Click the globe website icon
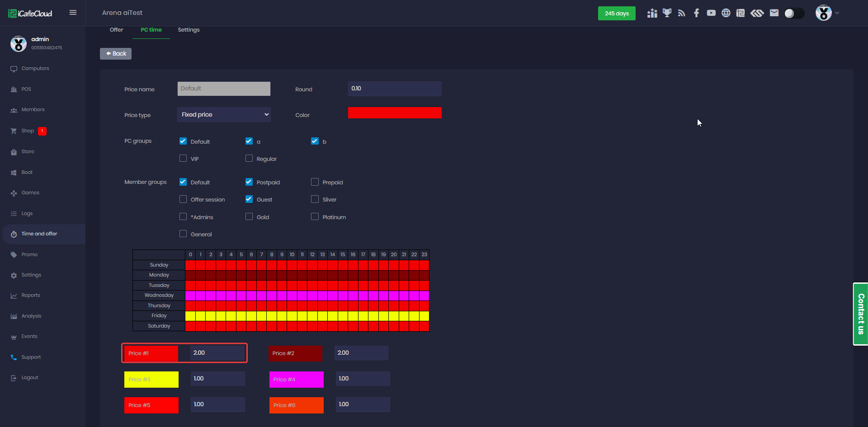 click(726, 13)
